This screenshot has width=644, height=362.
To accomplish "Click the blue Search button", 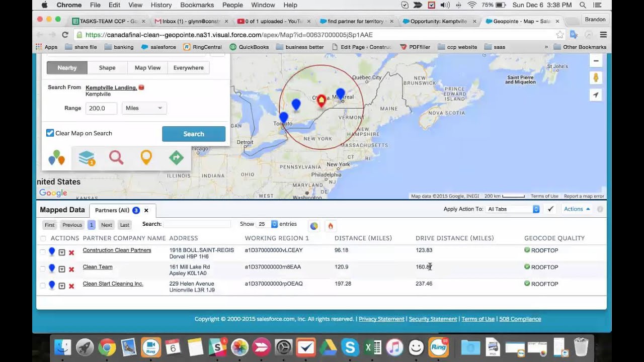I will [194, 134].
